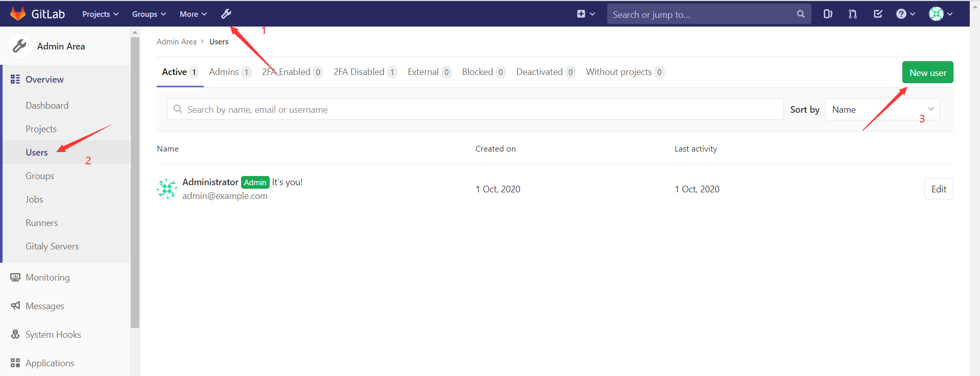Viewport: 980px width, 376px height.
Task: Expand the Groups dropdown menu
Action: [149, 14]
